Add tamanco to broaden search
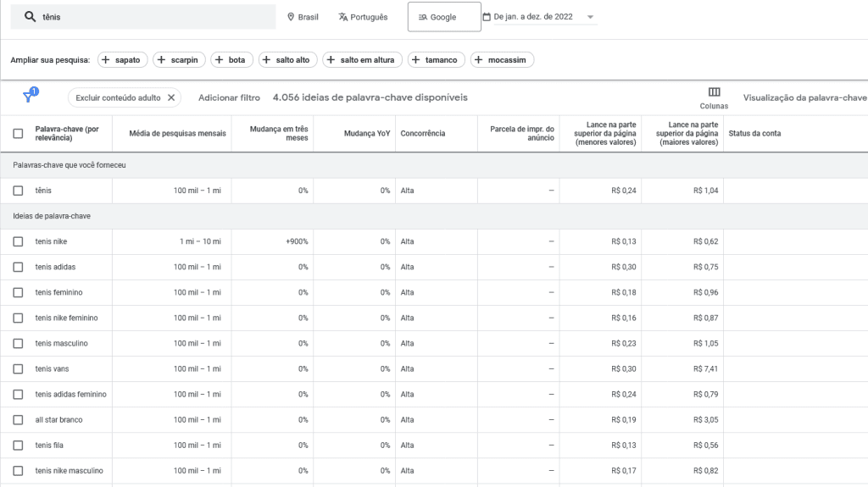Image resolution: width=868 pixels, height=487 pixels. tap(437, 60)
